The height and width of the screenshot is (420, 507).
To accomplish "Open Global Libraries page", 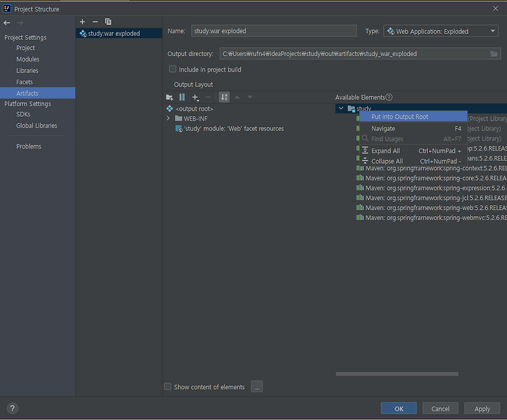I will [37, 126].
